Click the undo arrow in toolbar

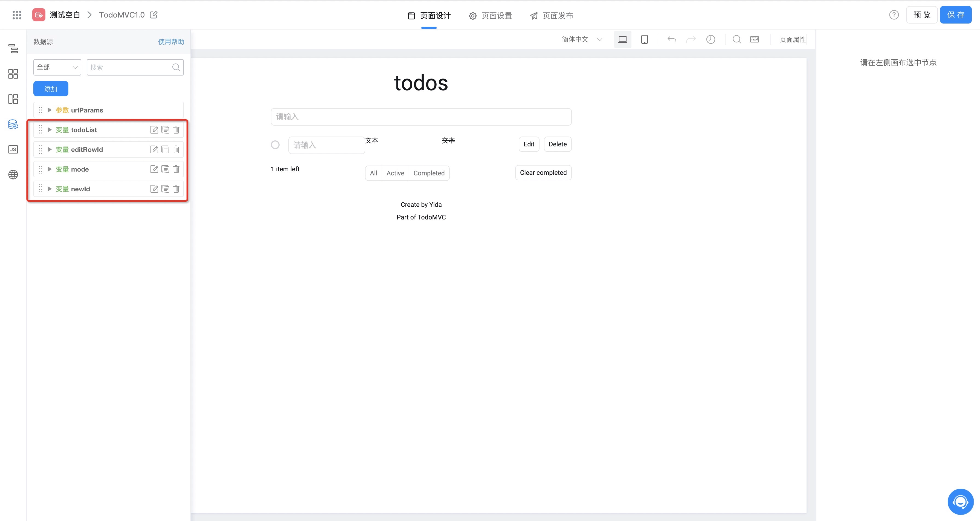(672, 39)
